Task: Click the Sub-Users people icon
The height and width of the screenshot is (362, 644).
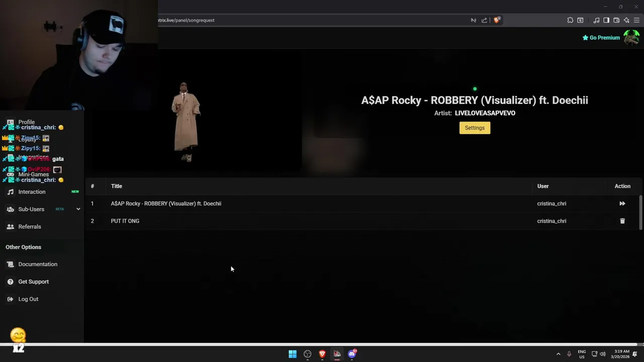Action: click(11, 209)
